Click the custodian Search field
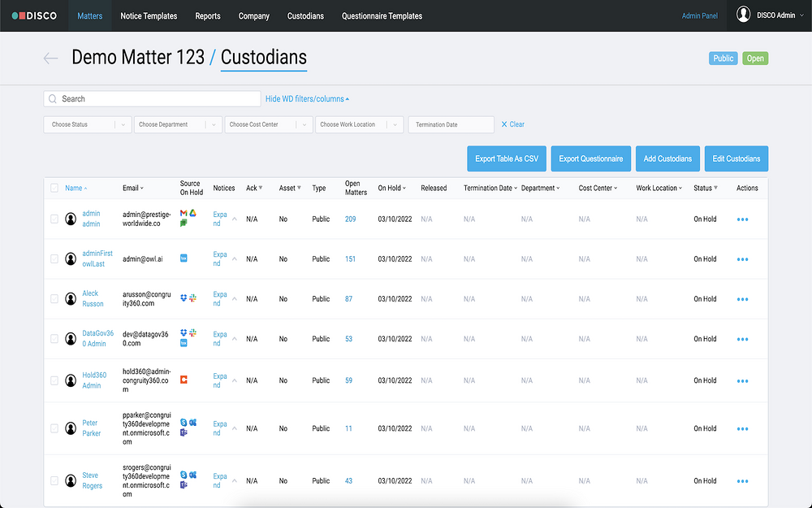This screenshot has width=812, height=508. [153, 98]
